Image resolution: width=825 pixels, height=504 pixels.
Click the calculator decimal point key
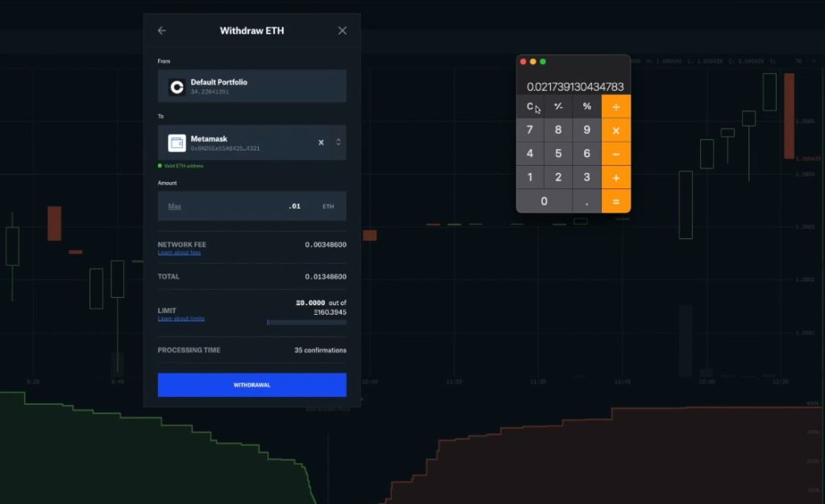click(x=587, y=200)
